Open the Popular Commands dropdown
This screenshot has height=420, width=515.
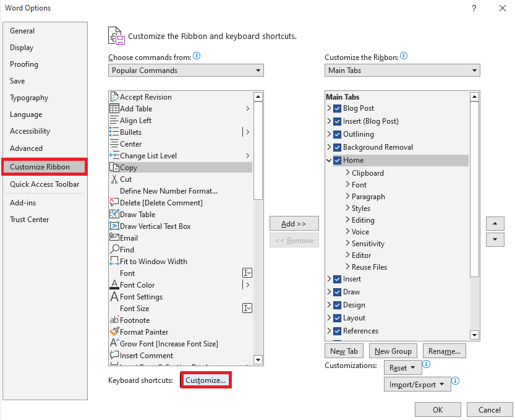click(x=186, y=71)
